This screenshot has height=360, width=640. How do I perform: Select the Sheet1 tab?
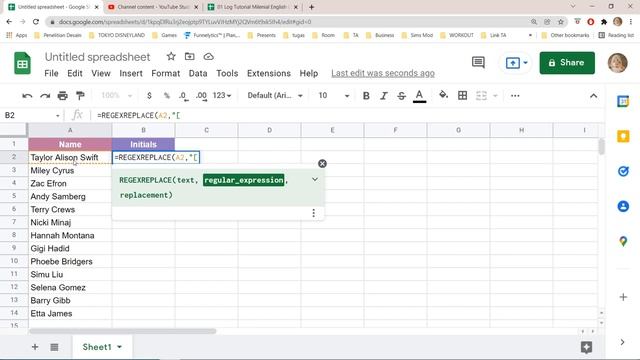pyautogui.click(x=102, y=347)
